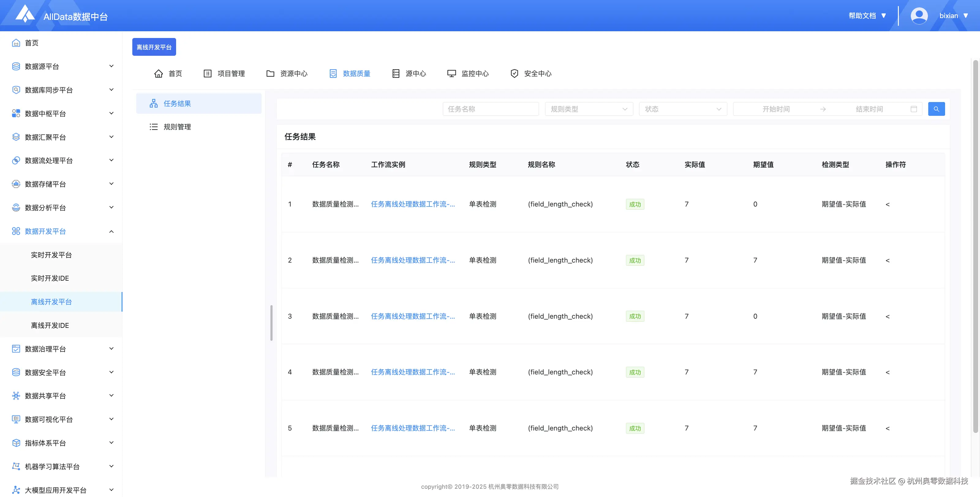Click the 任务结果 hierarchy icon
This screenshot has height=497, width=980.
154,104
